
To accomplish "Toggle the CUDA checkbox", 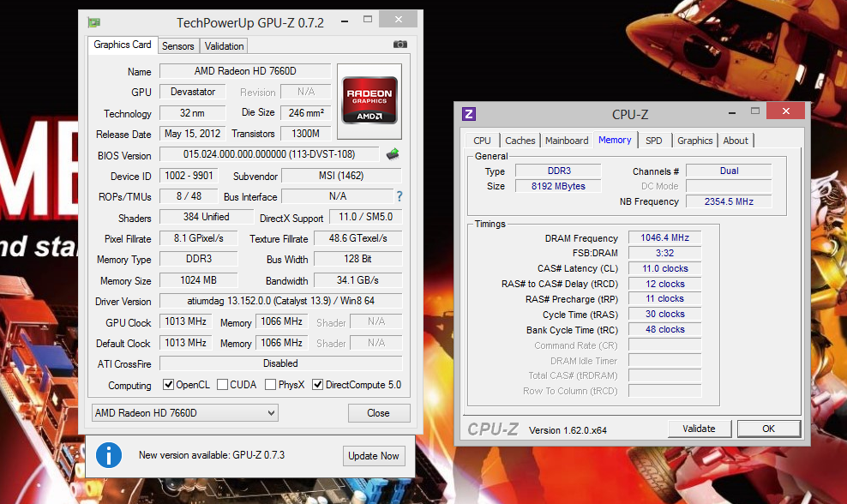I will (x=222, y=385).
